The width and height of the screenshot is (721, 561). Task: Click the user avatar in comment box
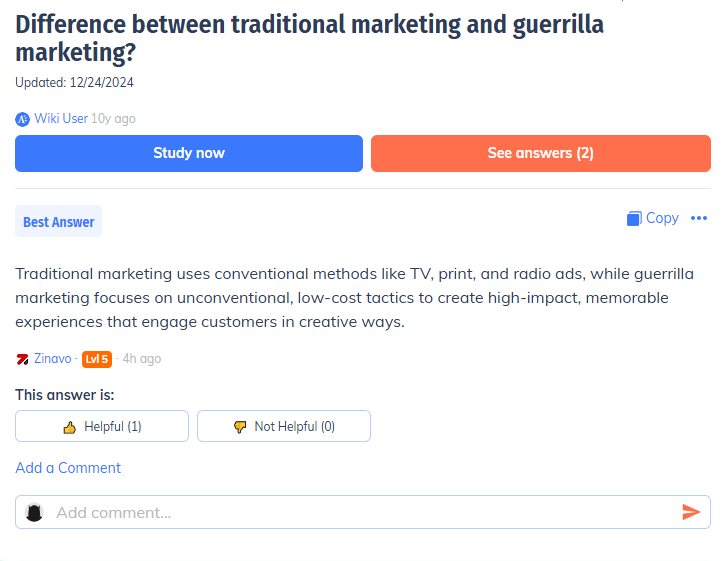[34, 512]
